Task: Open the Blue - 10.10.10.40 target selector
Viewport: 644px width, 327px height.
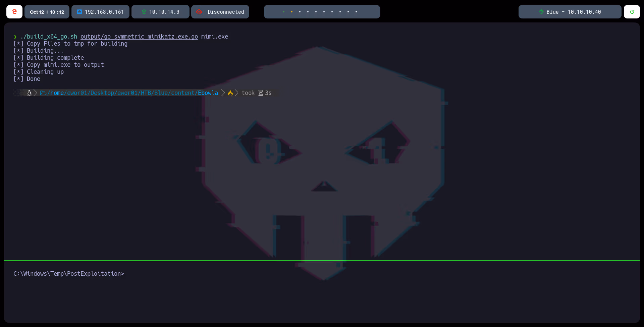Action: click(x=570, y=11)
